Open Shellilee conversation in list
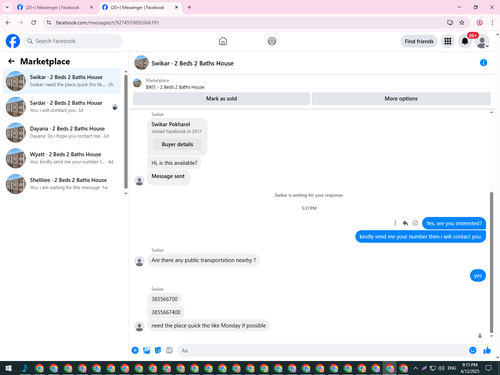This screenshot has width=500, height=375. click(62, 184)
